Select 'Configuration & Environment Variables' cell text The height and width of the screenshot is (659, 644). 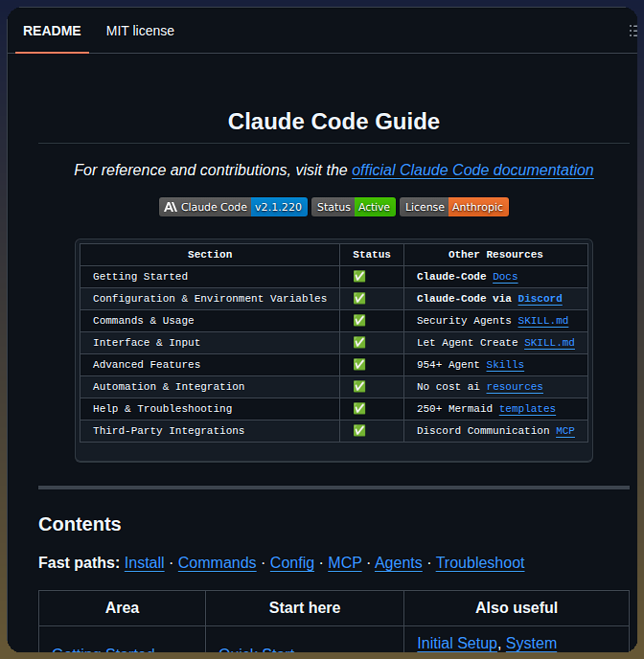point(210,299)
